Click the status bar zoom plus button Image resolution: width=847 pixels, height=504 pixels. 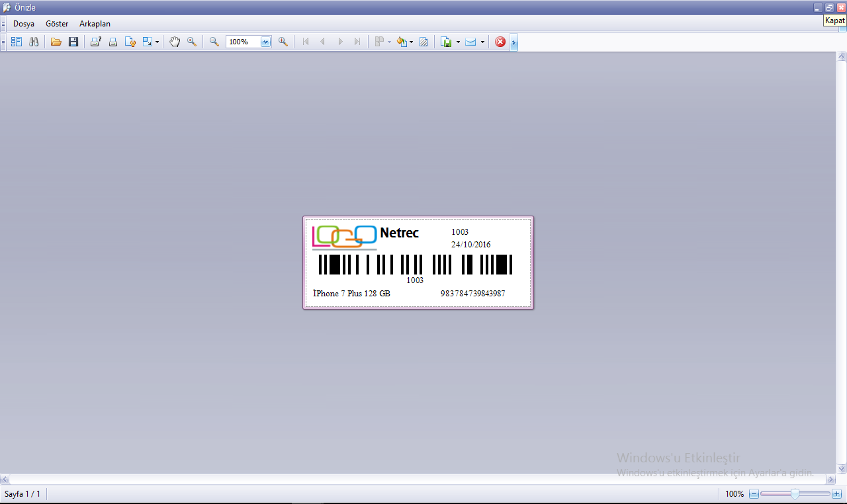(x=836, y=493)
